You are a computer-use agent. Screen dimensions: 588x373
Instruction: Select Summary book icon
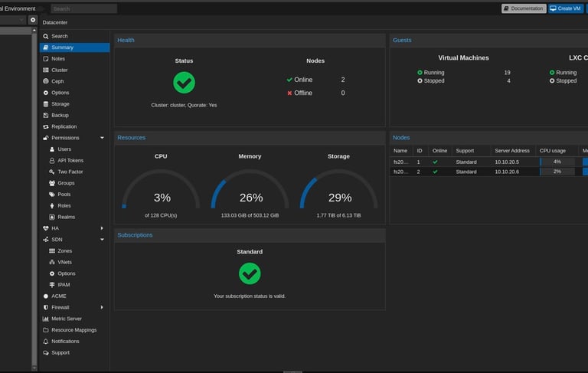click(x=45, y=47)
